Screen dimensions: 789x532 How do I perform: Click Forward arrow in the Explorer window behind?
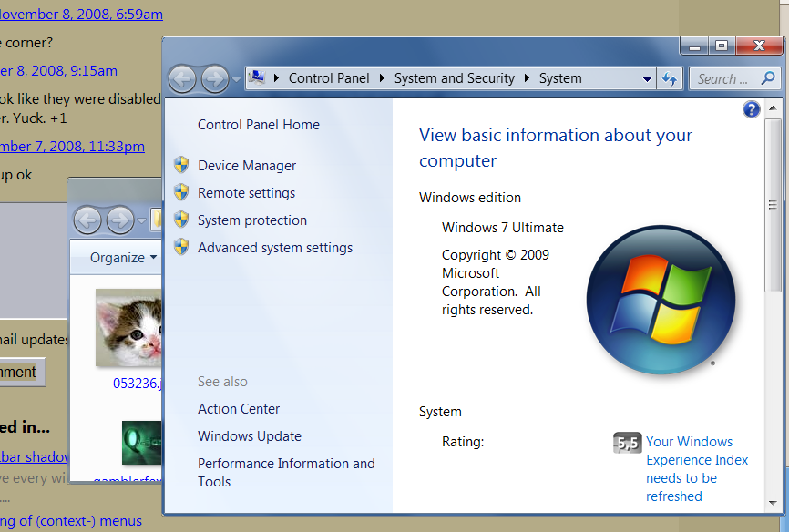(x=119, y=220)
